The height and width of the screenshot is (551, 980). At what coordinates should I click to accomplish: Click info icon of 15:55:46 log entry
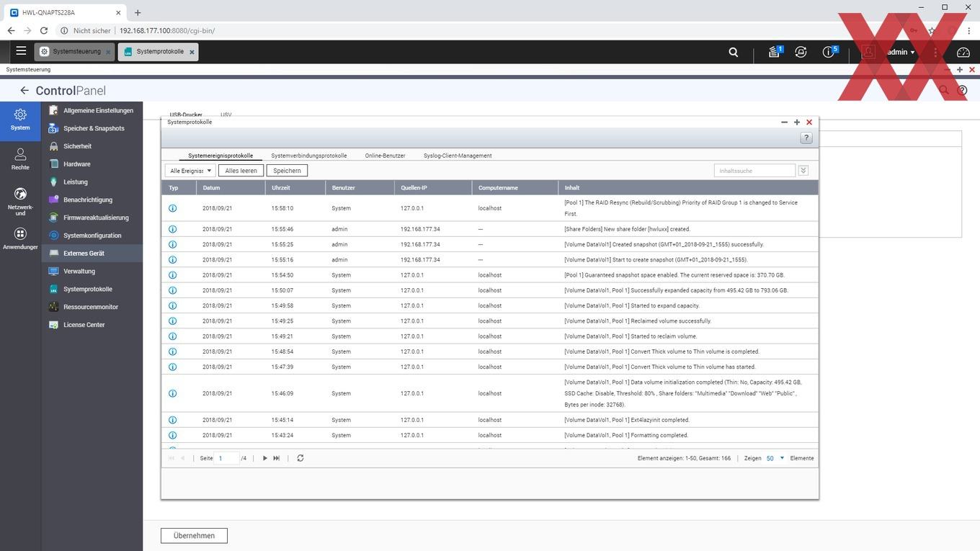(x=172, y=229)
